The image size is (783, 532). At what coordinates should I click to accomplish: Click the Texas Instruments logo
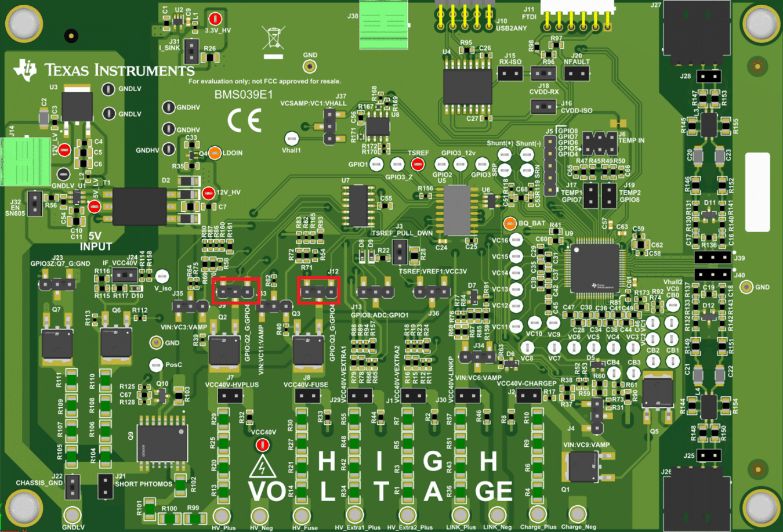click(103, 69)
